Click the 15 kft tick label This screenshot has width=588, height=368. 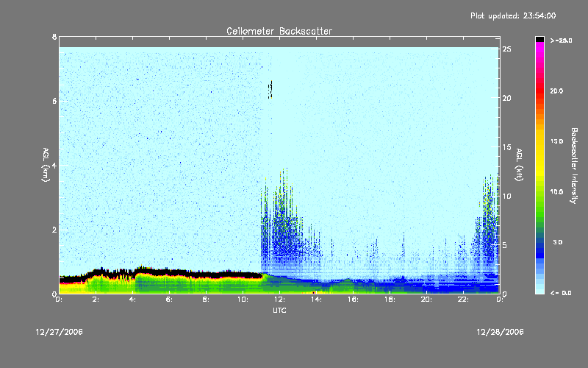point(506,147)
